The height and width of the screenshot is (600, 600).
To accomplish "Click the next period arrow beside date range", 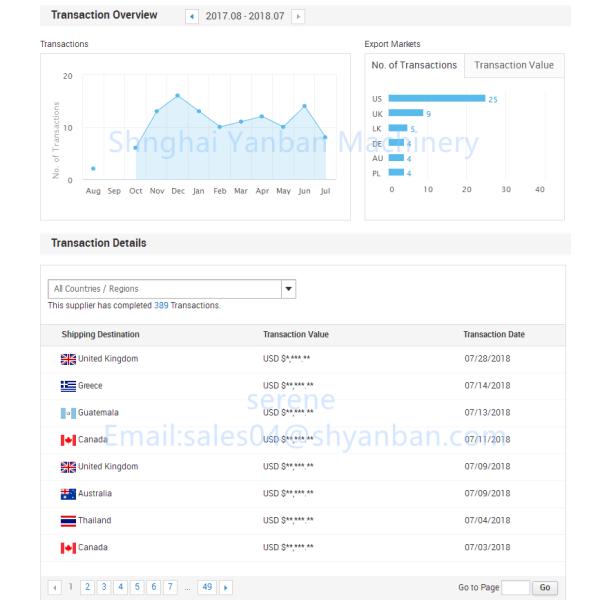I will [x=298, y=17].
